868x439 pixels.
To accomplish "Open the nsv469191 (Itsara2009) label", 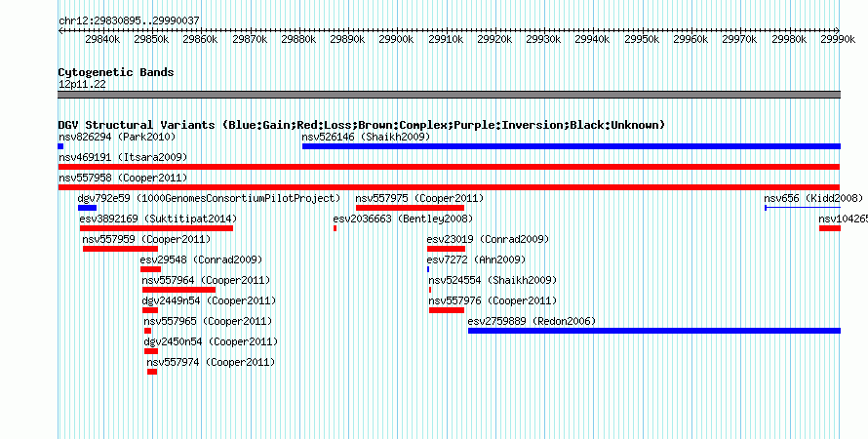I will [123, 157].
